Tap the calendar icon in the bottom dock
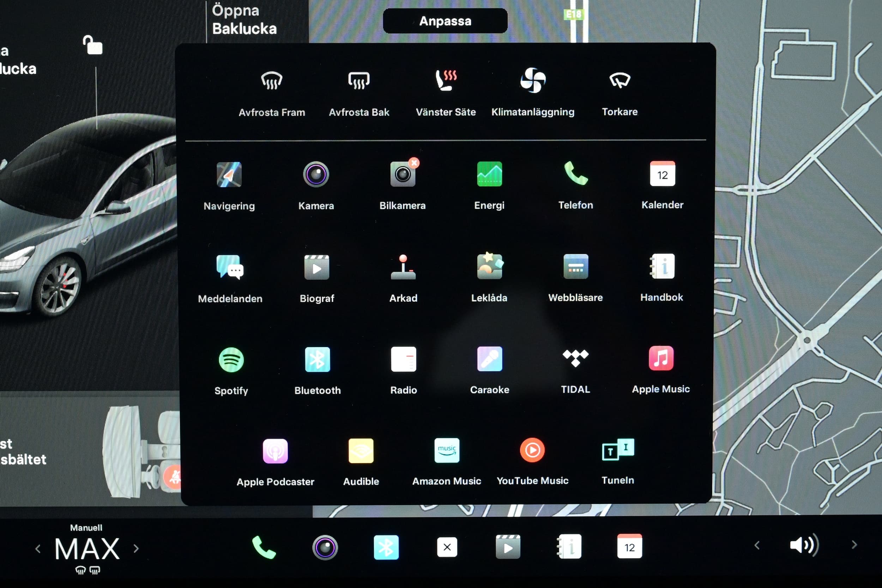The height and width of the screenshot is (588, 882). pos(630,547)
